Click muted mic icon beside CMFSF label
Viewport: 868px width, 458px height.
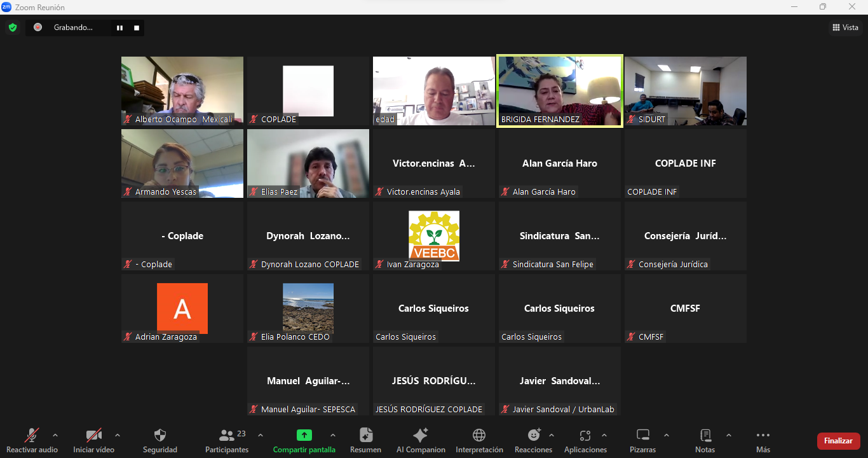tap(632, 337)
